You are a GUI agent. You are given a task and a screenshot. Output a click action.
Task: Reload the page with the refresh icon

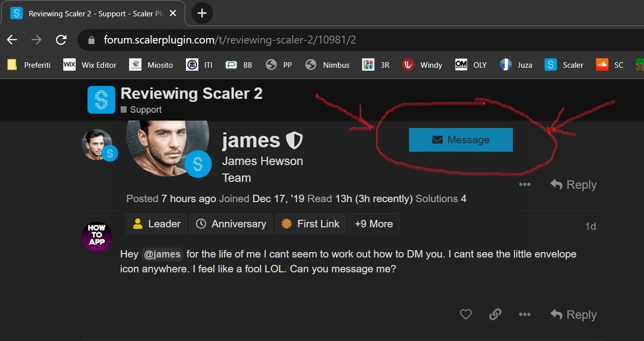click(61, 40)
